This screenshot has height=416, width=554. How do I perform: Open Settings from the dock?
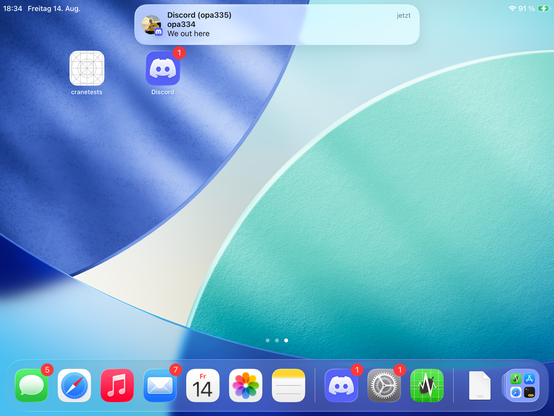(x=384, y=386)
